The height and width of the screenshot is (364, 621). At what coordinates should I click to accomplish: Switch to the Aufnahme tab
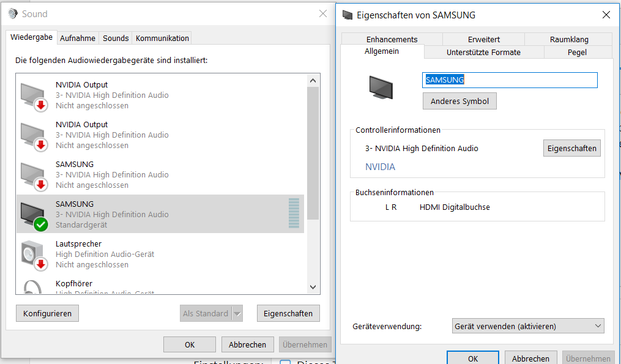pyautogui.click(x=78, y=38)
